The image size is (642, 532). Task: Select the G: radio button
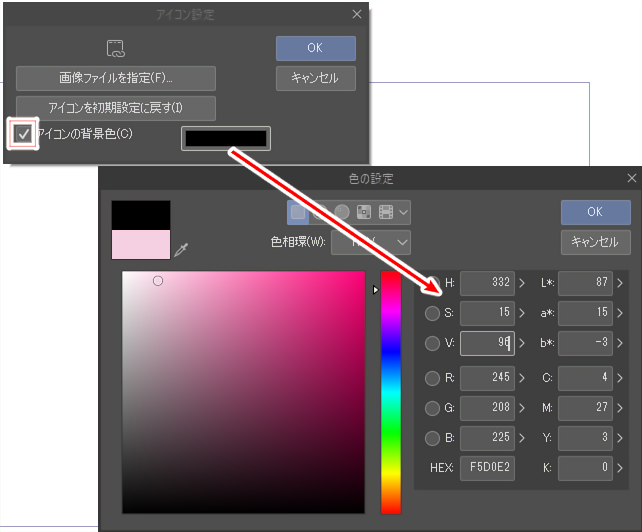(432, 408)
